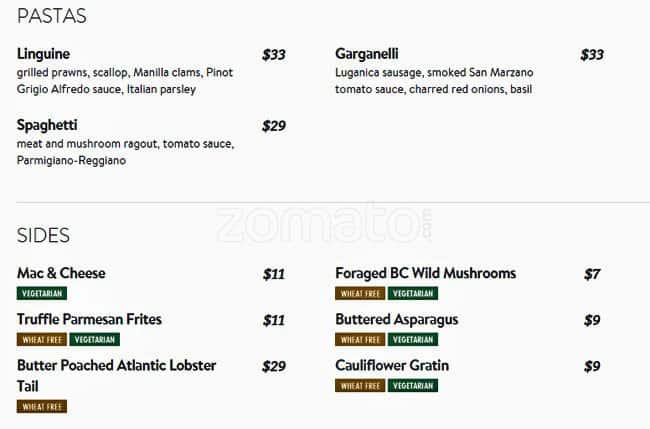Click the Wheat Free badge under Cauliflower Gratin
Viewport: 650px width, 429px height.
(360, 386)
